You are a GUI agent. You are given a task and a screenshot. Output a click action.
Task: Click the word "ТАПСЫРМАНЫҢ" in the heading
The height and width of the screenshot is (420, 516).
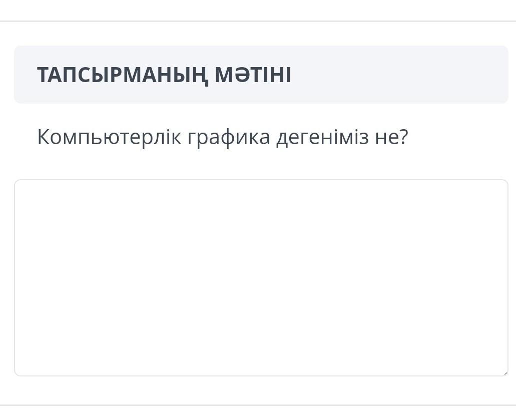[122, 75]
